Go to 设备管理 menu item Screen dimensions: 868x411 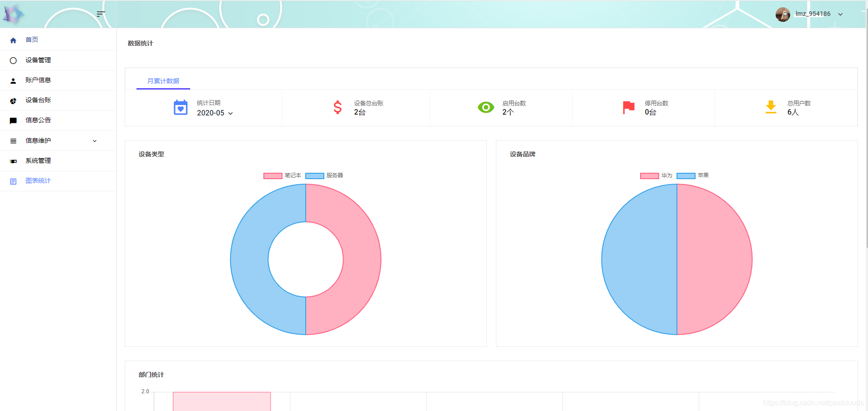pyautogui.click(x=58, y=60)
